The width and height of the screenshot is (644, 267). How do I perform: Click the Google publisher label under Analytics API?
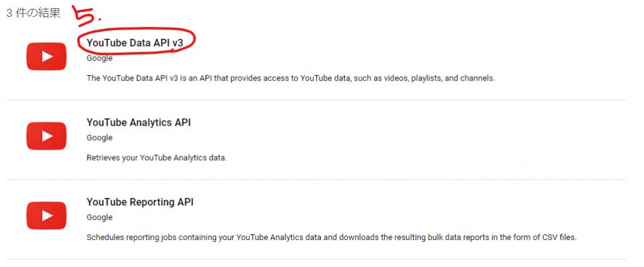tap(99, 138)
